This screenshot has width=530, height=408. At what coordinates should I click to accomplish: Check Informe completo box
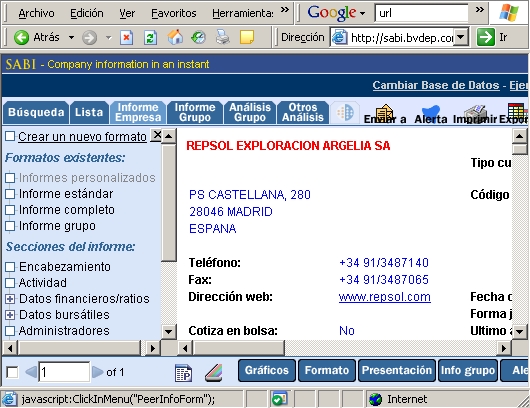point(10,210)
